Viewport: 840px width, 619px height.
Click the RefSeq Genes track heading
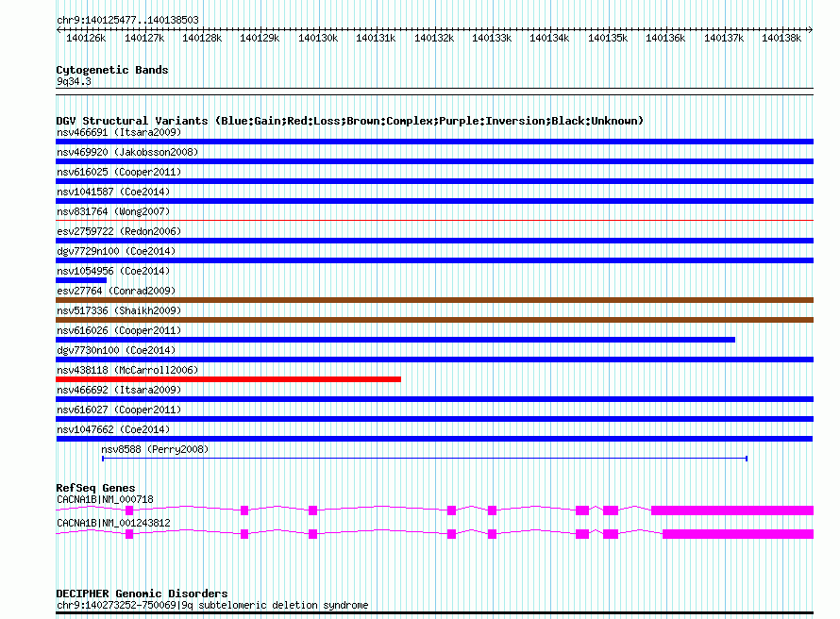[95, 488]
